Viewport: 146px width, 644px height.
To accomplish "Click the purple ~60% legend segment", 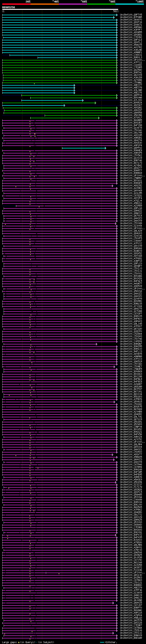I will [x=73, y=4].
